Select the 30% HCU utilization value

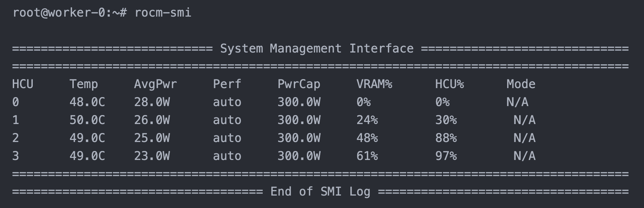pos(446,120)
